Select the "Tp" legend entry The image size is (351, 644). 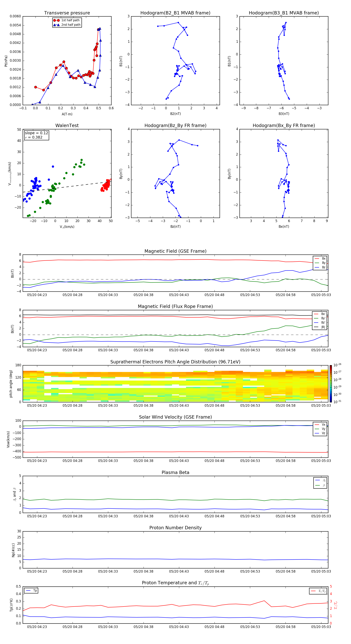click(31, 591)
